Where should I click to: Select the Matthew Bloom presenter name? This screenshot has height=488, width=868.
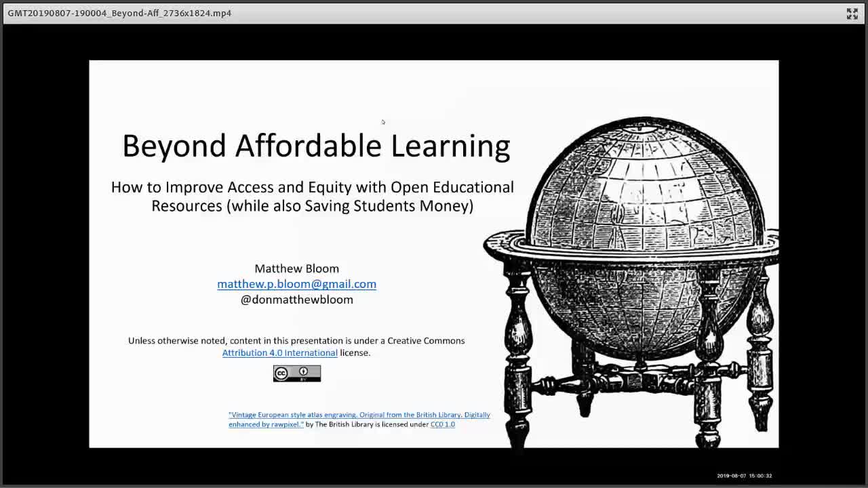coord(296,268)
